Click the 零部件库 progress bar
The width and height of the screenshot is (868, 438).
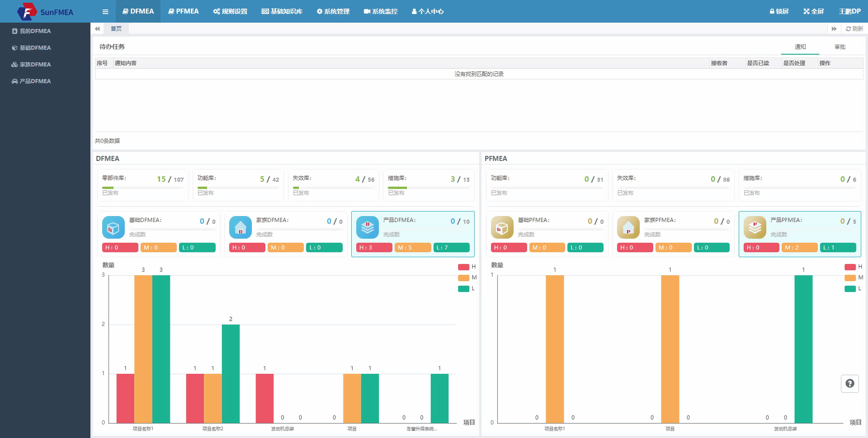click(x=143, y=188)
